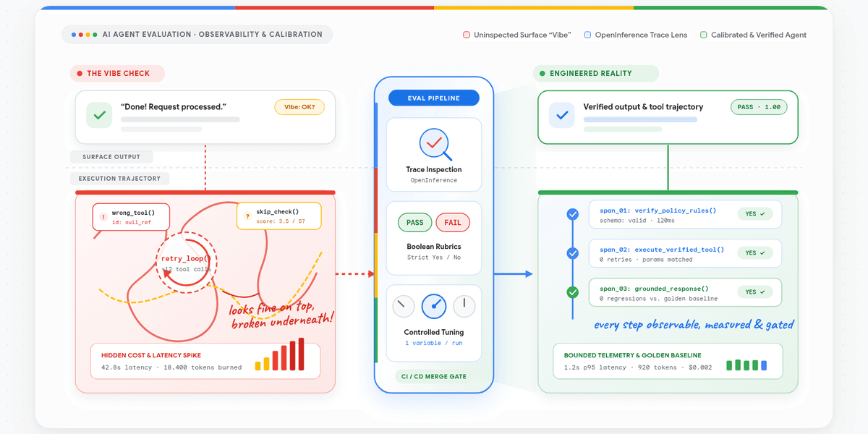Select the green PASS pill in Boolean Rubrics
Image resolution: width=868 pixels, height=434 pixels.
tap(415, 223)
